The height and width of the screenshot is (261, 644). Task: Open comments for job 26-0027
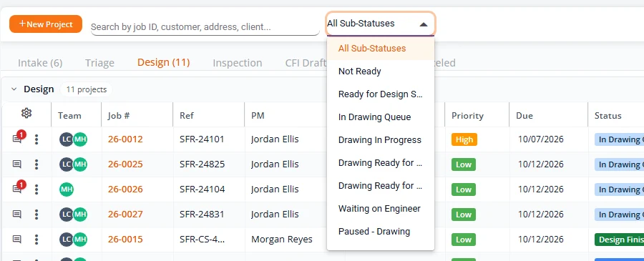17,215
